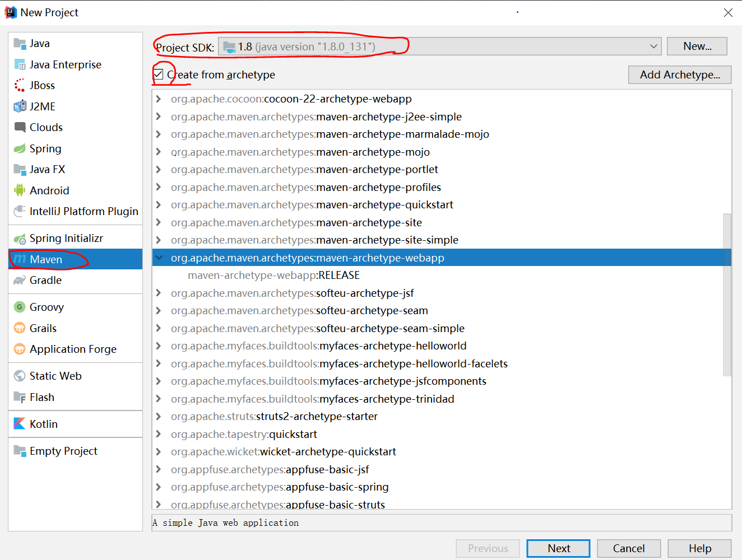Choose Empty Project in the sidebar
This screenshot has height=560, width=742.
click(76, 451)
